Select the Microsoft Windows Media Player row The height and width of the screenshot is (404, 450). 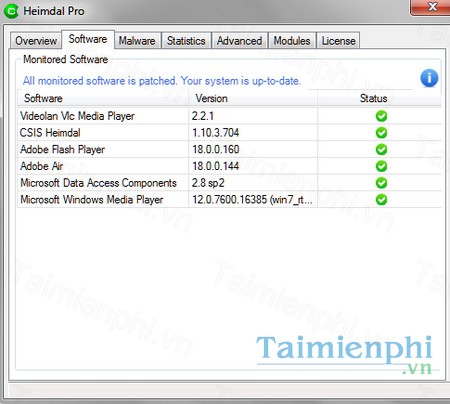coord(229,200)
